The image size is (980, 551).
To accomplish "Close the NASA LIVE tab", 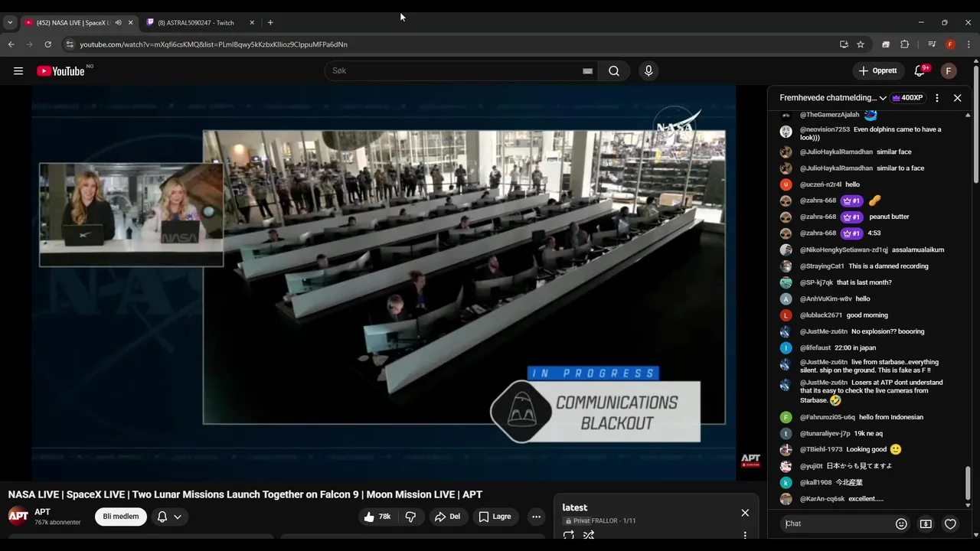I will 130,22.
